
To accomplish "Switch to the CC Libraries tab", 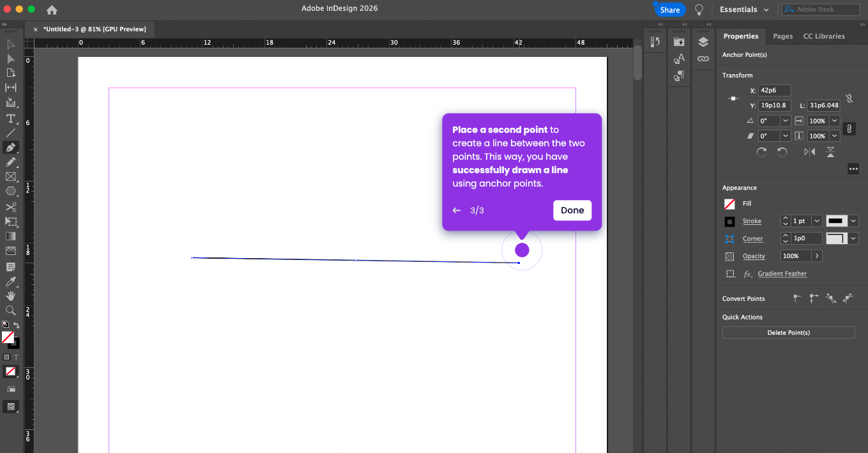I will click(824, 36).
